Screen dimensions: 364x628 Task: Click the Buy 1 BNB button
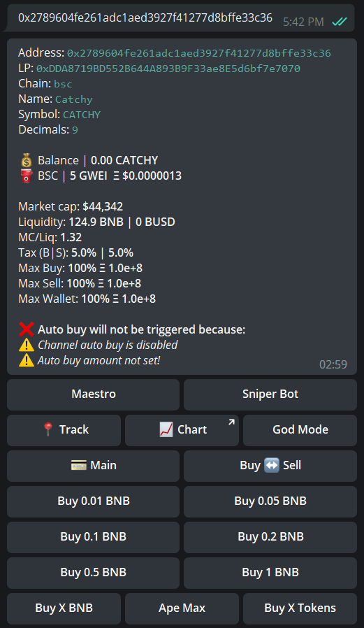[x=270, y=573]
